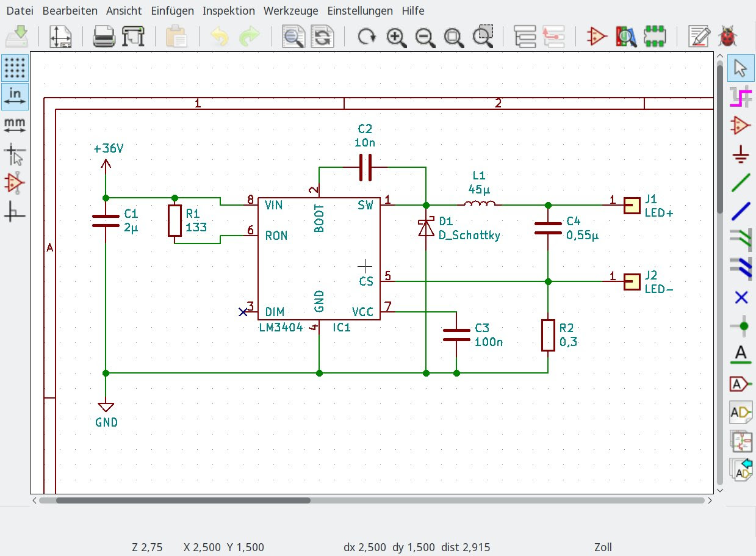Open the symbol editor icon

point(597,37)
